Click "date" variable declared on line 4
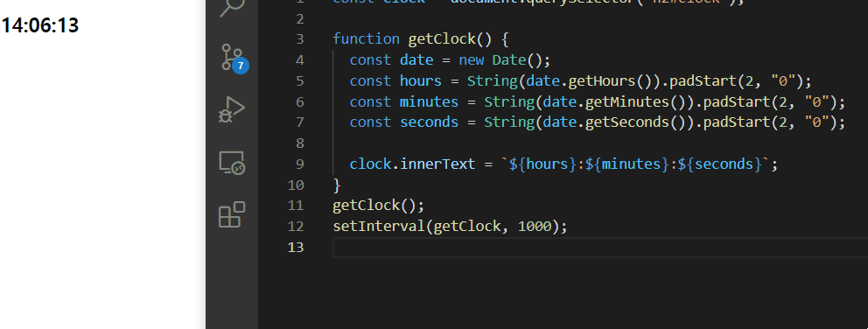 point(416,59)
